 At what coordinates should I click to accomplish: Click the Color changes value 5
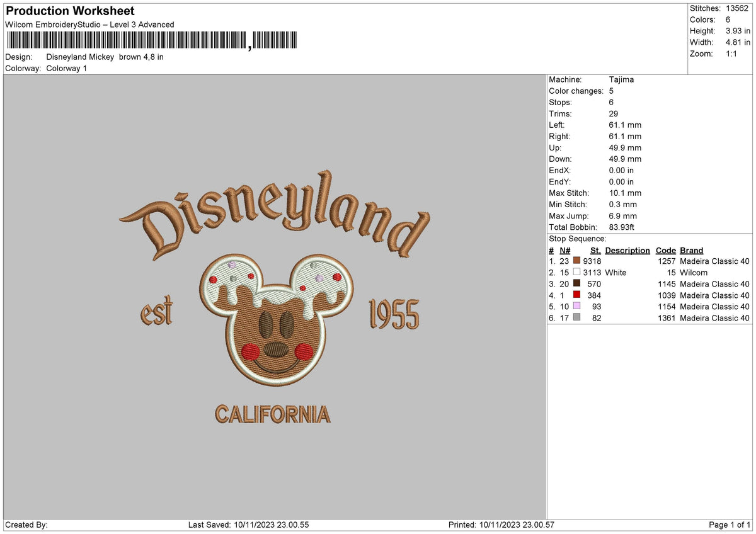[612, 91]
